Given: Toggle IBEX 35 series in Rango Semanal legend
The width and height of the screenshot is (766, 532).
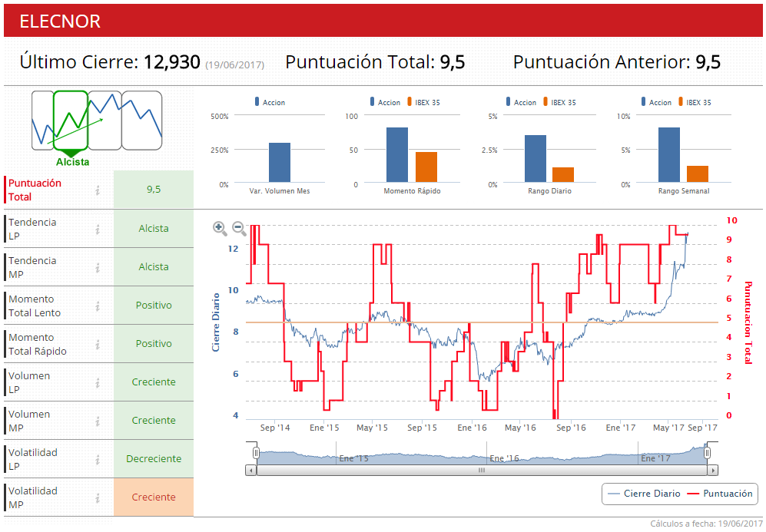Looking at the screenshot, I should [x=695, y=102].
